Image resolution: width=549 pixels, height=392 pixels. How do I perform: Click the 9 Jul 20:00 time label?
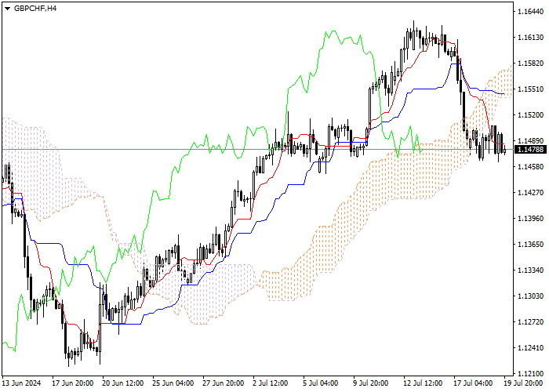tap(373, 383)
